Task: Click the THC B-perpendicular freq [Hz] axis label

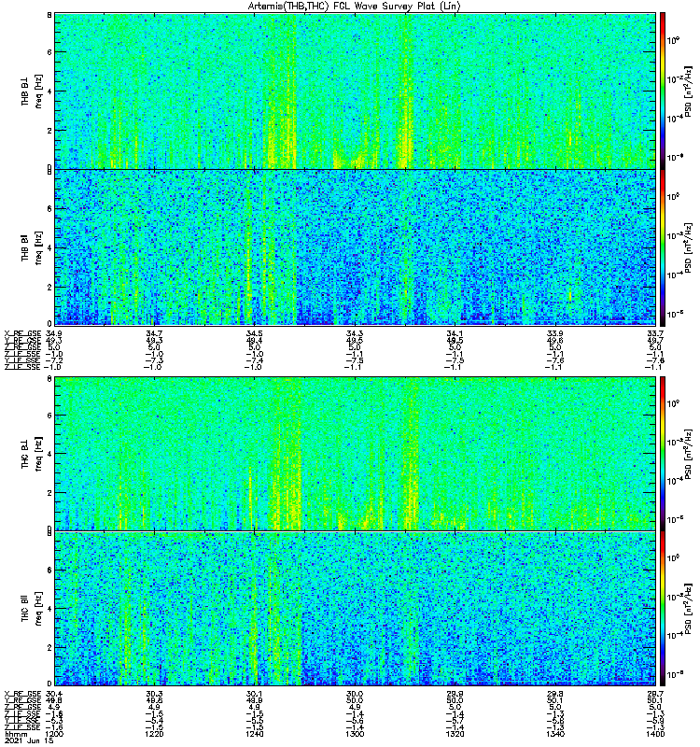Action: click(x=38, y=453)
